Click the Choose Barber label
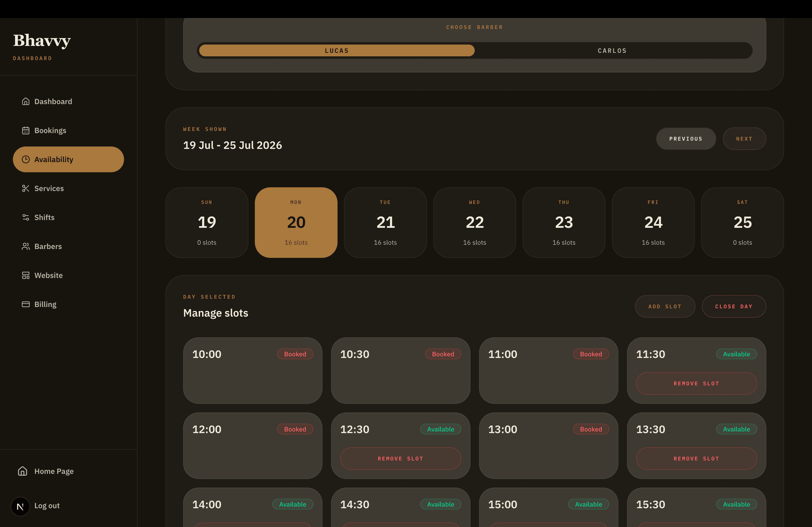The image size is (812, 527). click(474, 27)
